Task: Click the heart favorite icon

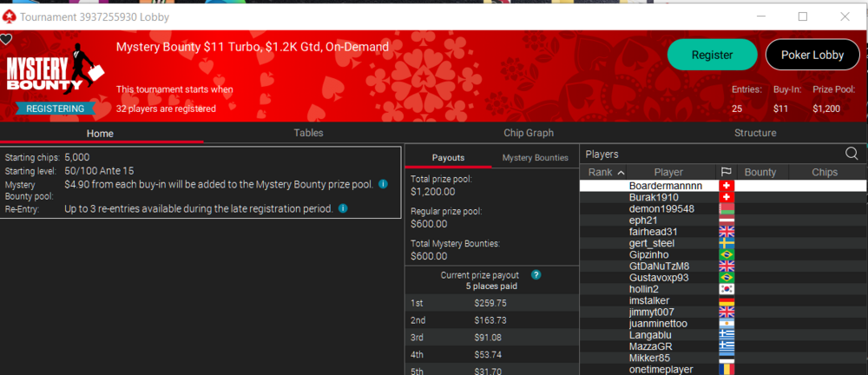Action: click(6, 39)
